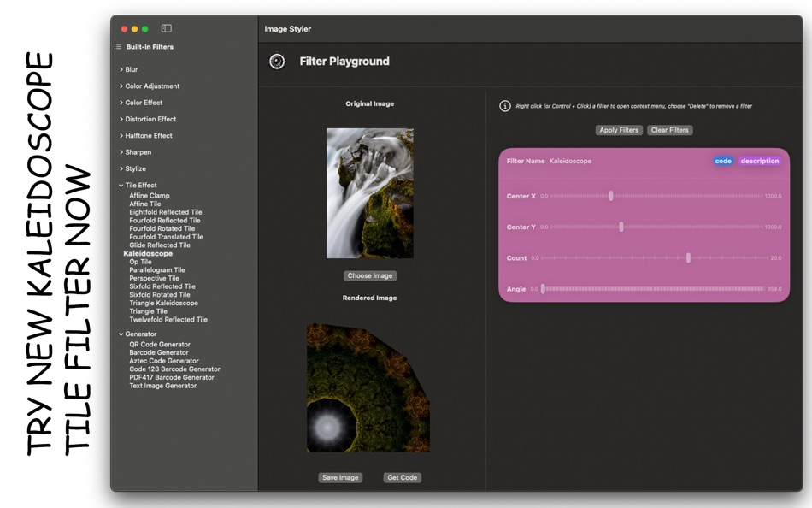Click Get Code below the rendered image
The height and width of the screenshot is (508, 812).
(x=402, y=477)
